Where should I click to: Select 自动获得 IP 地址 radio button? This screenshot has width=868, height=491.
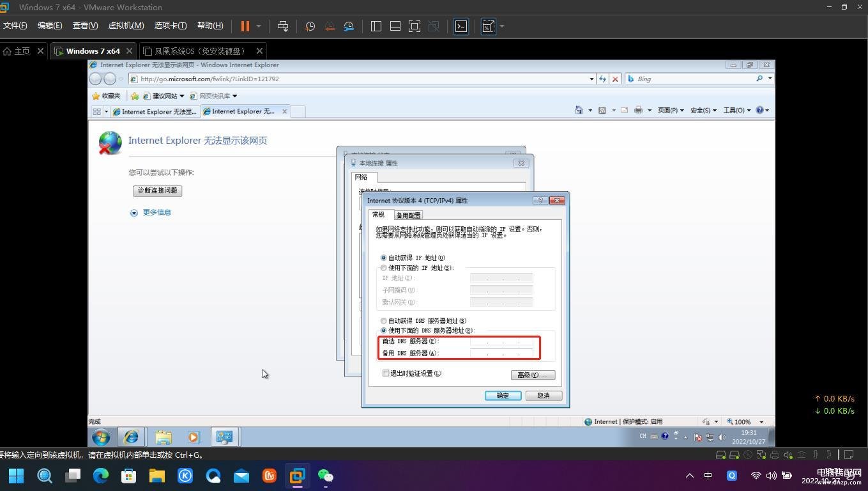click(x=384, y=258)
